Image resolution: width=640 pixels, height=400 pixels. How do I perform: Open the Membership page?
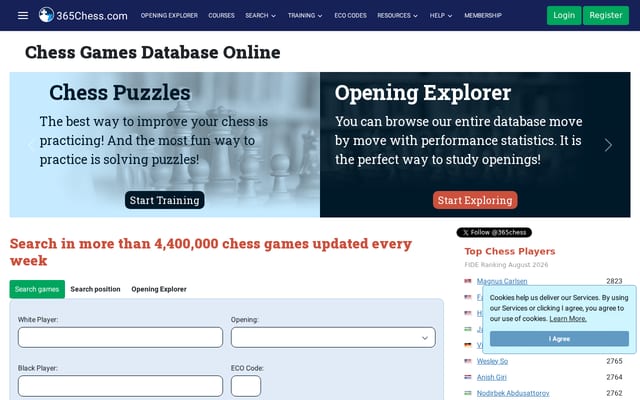(x=483, y=16)
